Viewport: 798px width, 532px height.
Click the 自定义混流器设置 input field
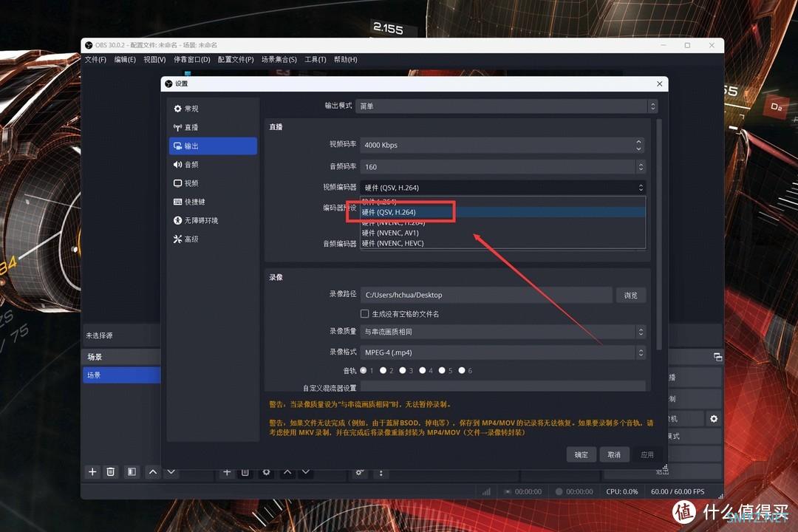503,386
